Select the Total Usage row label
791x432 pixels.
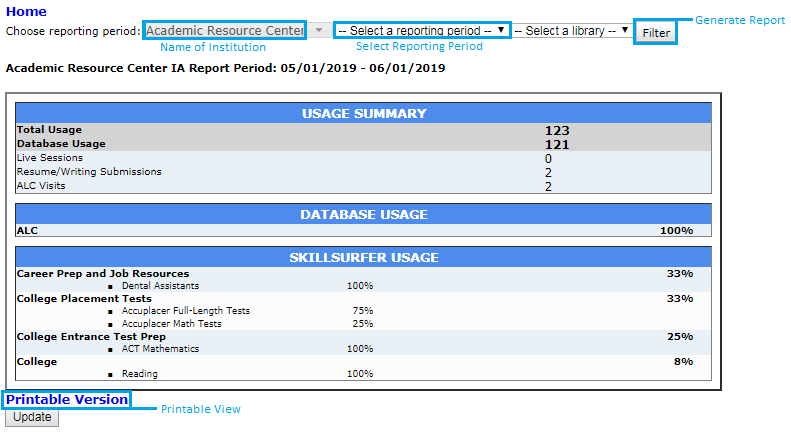[50, 130]
